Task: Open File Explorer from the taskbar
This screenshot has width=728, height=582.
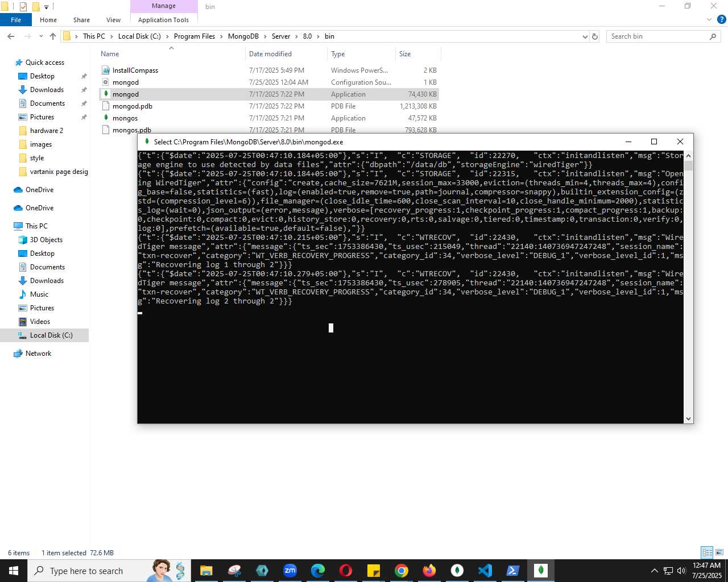Action: pos(206,571)
